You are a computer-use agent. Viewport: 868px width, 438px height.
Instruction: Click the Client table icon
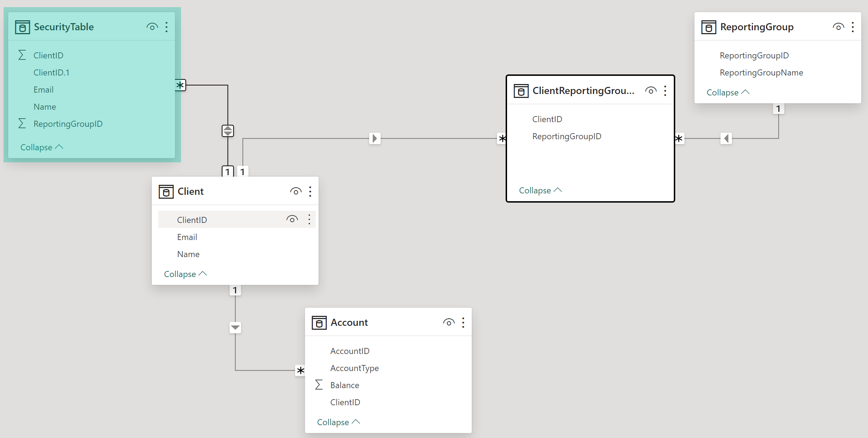(166, 192)
